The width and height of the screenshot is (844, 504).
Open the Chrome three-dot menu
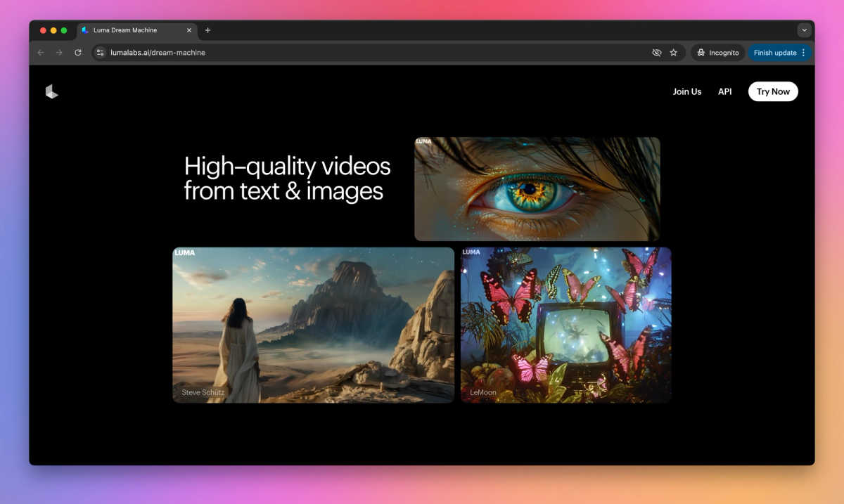click(804, 53)
